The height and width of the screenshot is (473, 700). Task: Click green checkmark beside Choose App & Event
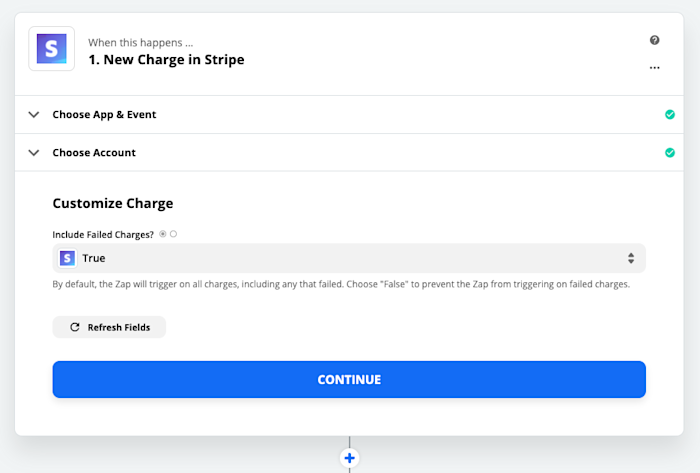click(670, 115)
